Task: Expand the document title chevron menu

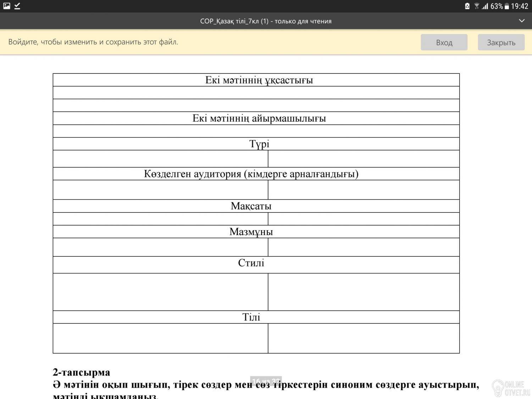Action: click(522, 21)
